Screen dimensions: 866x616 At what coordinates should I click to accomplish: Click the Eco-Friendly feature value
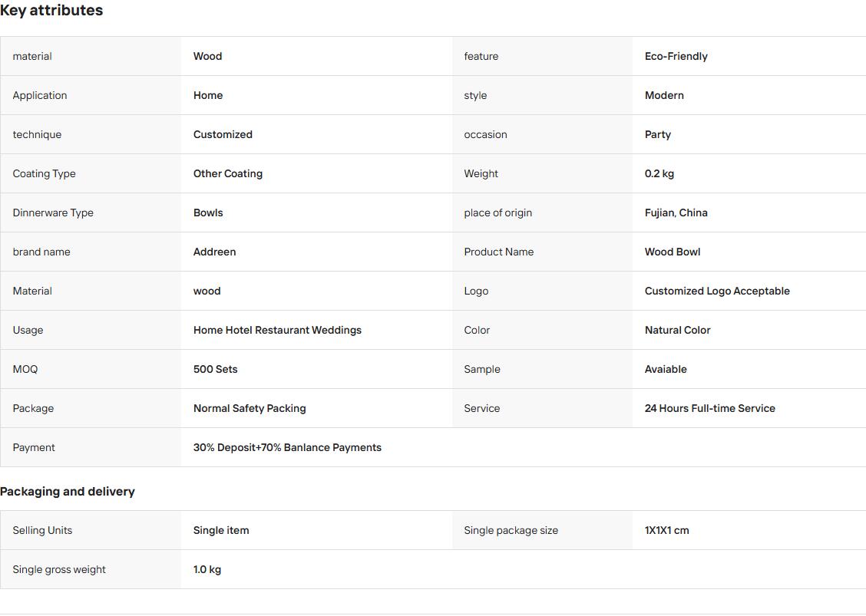point(676,56)
